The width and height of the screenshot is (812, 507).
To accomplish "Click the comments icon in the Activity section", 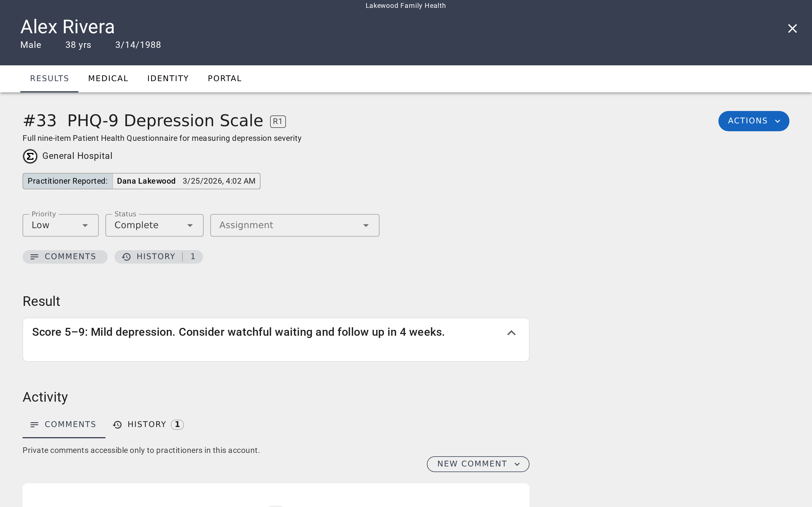I will click(x=35, y=424).
